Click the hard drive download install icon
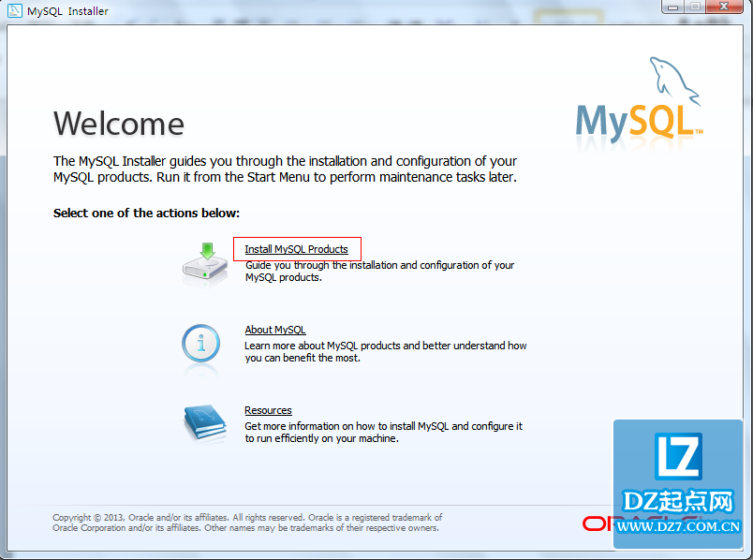Image resolution: width=753 pixels, height=560 pixels. (x=205, y=265)
